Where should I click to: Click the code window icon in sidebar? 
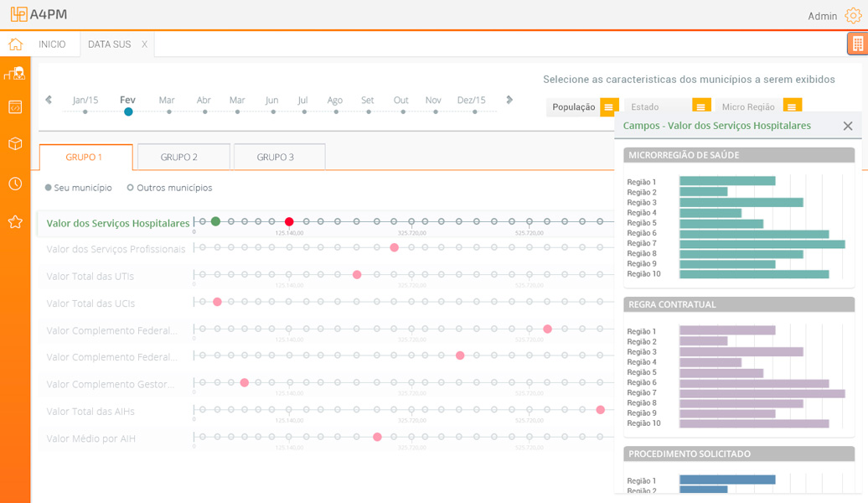pyautogui.click(x=15, y=107)
